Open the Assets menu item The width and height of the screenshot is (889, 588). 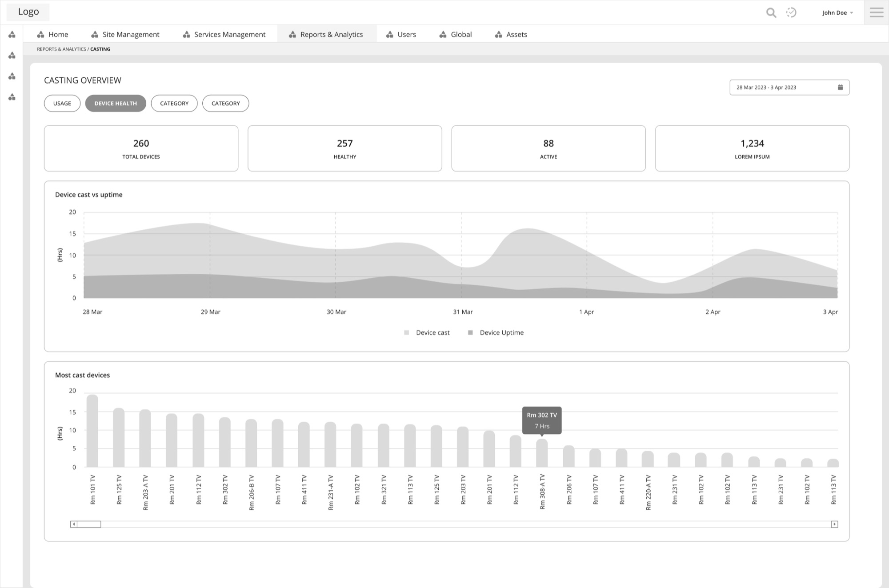(511, 34)
